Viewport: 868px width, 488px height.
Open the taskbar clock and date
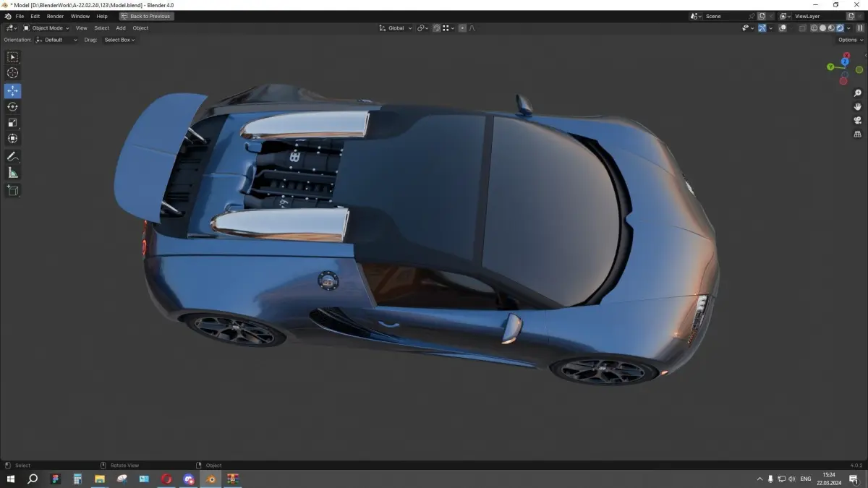coord(828,479)
